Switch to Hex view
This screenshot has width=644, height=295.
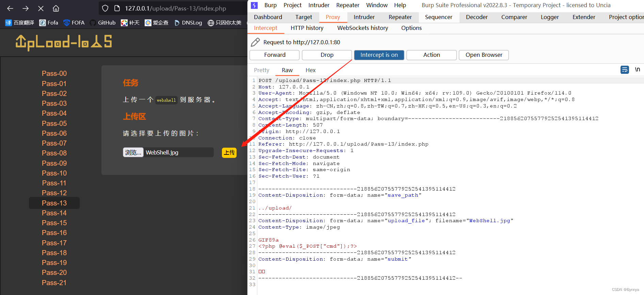coord(310,70)
